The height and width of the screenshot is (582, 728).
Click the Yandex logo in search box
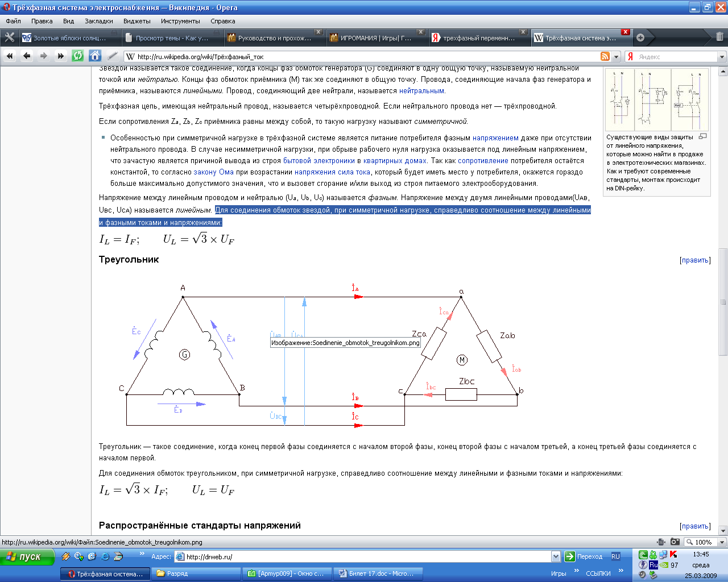point(630,56)
